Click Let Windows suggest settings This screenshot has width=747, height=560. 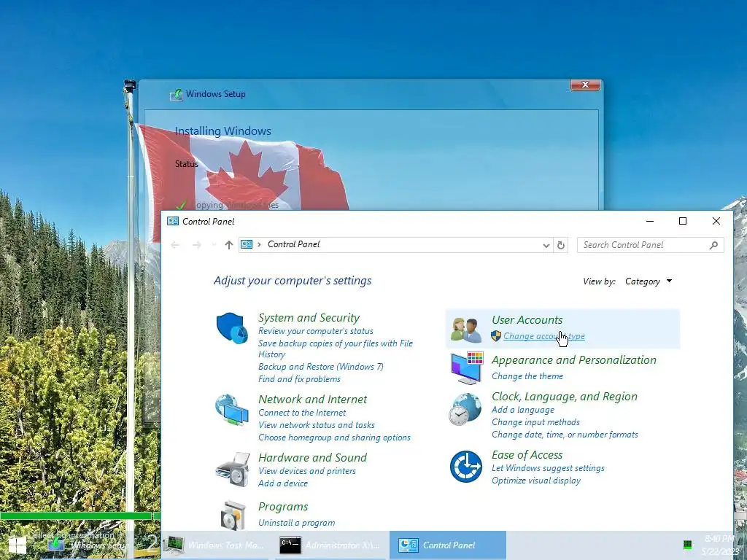tap(548, 468)
